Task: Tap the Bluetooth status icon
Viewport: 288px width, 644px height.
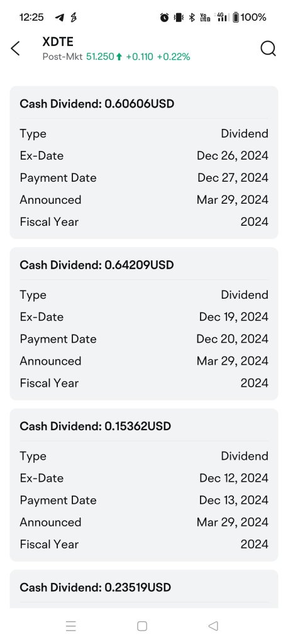Action: tap(191, 17)
